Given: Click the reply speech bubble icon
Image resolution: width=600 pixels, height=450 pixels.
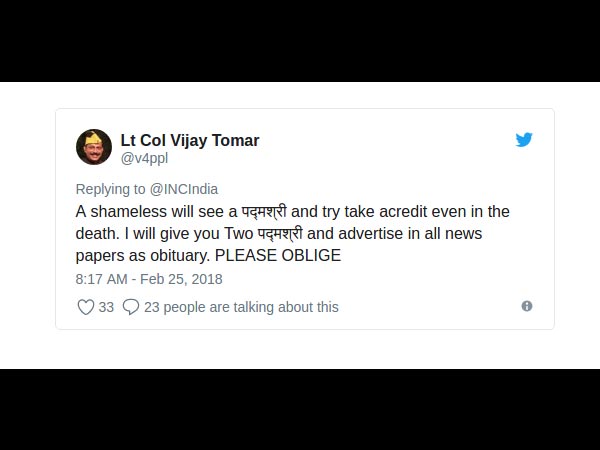Looking at the screenshot, I should tap(131, 307).
